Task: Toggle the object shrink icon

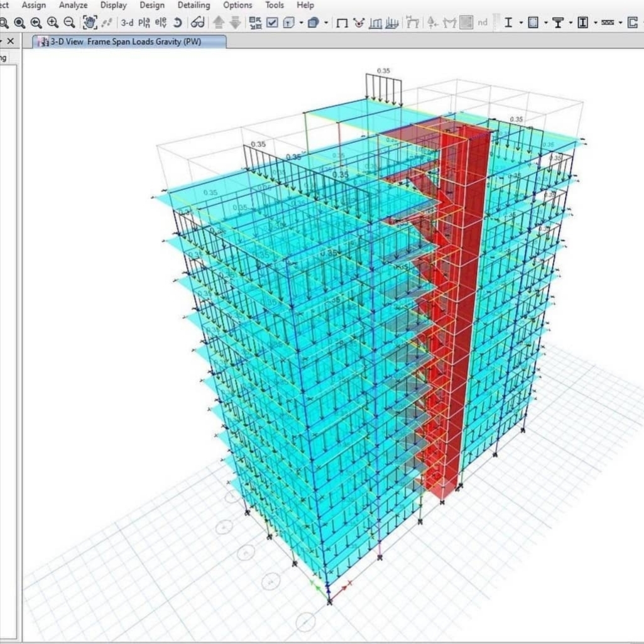Action: [289, 23]
